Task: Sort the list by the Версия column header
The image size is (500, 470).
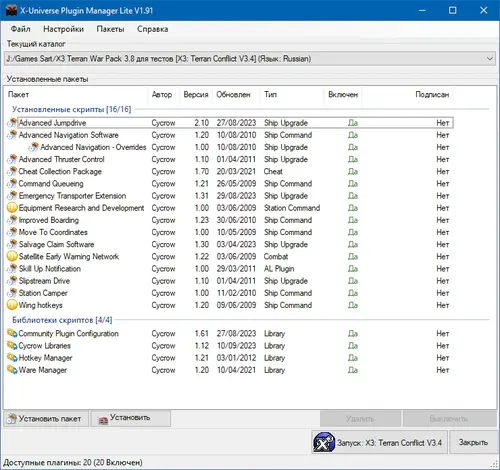Action: [x=196, y=95]
